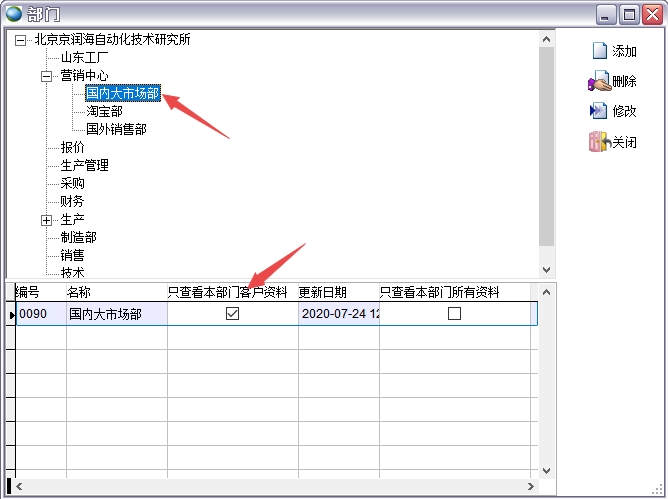The width and height of the screenshot is (668, 499).
Task: Click the 修改 (Modify) icon
Action: pos(599,111)
